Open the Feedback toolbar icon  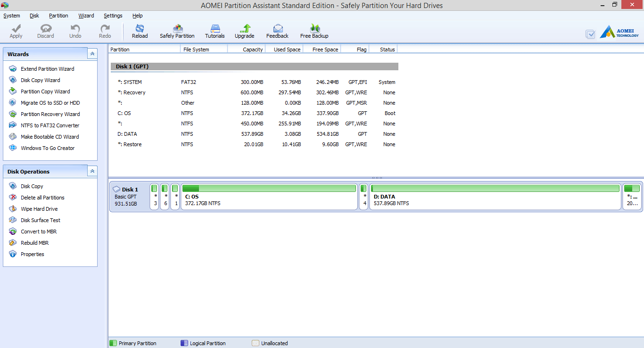click(278, 29)
